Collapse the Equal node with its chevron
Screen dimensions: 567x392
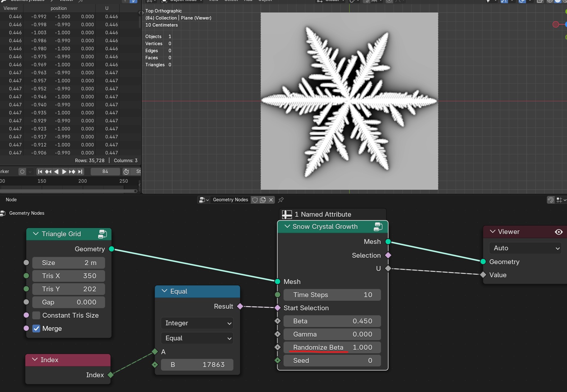coord(165,291)
